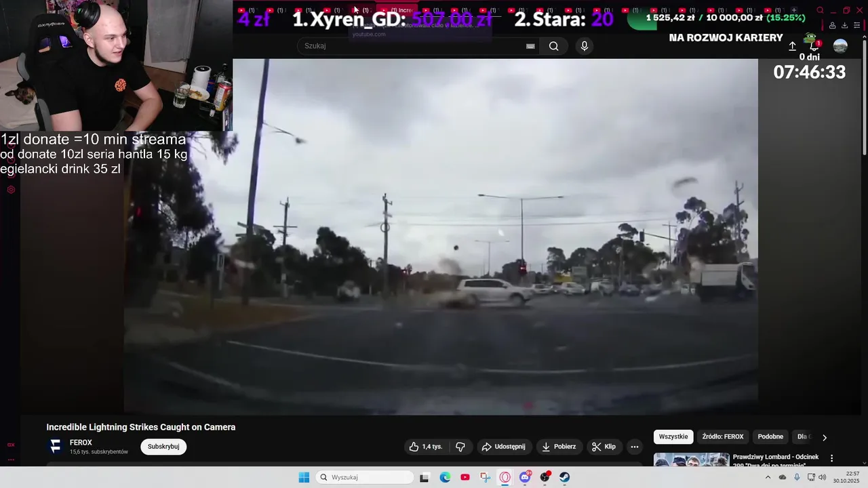Image resolution: width=868 pixels, height=488 pixels.
Task: Open the YouTube account avatar menu
Action: 840,46
